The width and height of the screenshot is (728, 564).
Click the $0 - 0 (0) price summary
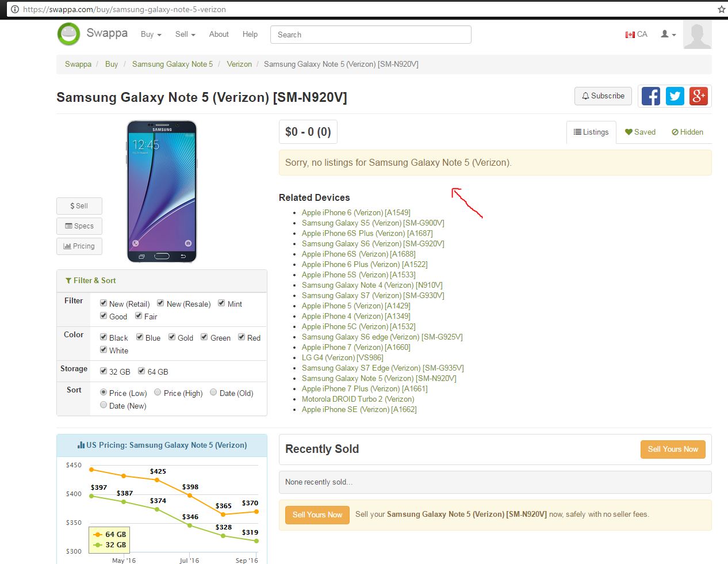click(308, 132)
